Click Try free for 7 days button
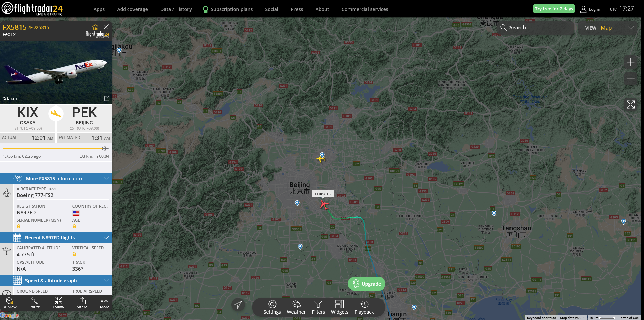 click(x=554, y=9)
